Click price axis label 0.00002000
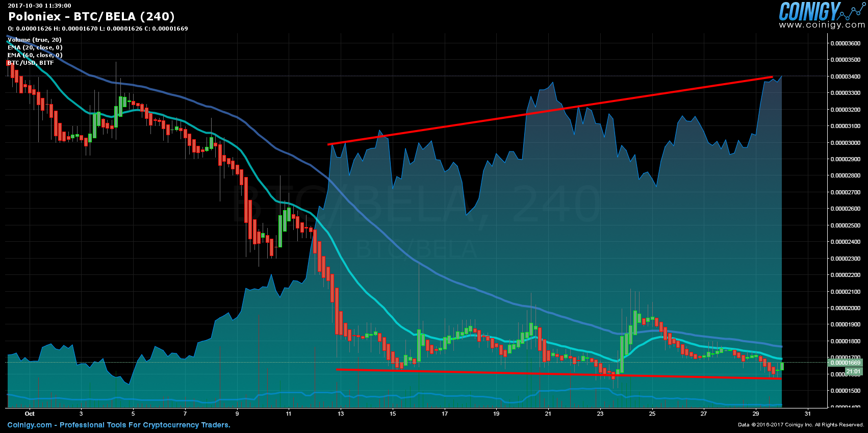 click(x=846, y=308)
